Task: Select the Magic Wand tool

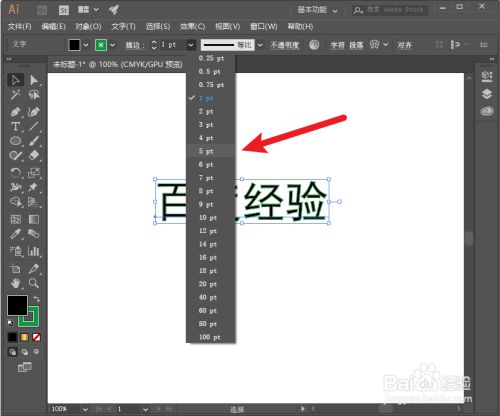Action: [15, 95]
